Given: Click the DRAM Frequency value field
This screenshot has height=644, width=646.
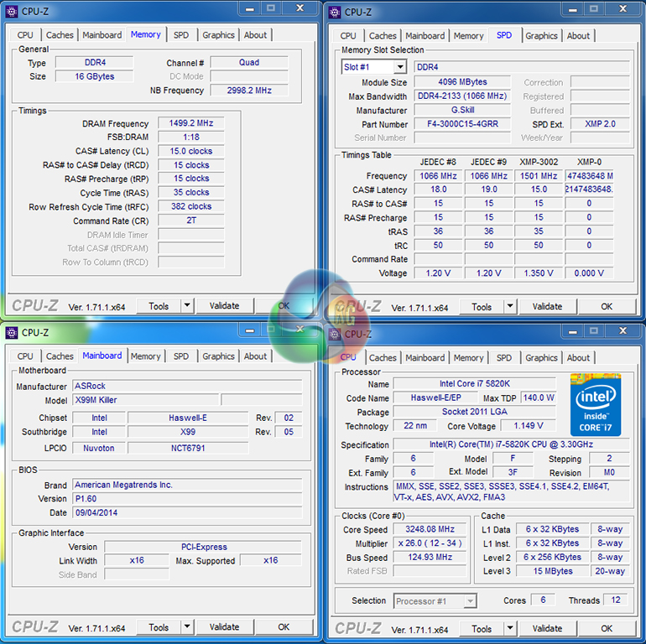Looking at the screenshot, I should (x=190, y=123).
